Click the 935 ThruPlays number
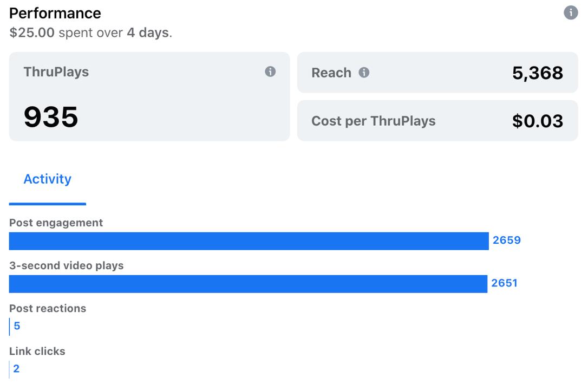The width and height of the screenshot is (588, 384). [x=51, y=117]
